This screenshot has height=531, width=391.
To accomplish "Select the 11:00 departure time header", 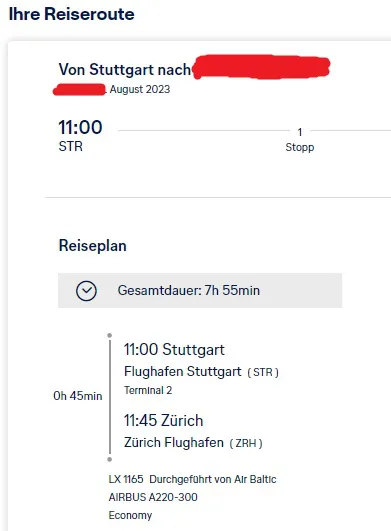I will click(80, 127).
